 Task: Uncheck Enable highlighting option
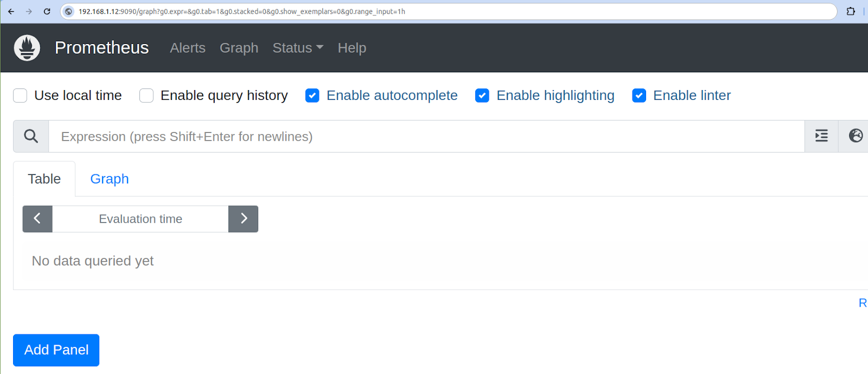[x=482, y=96]
